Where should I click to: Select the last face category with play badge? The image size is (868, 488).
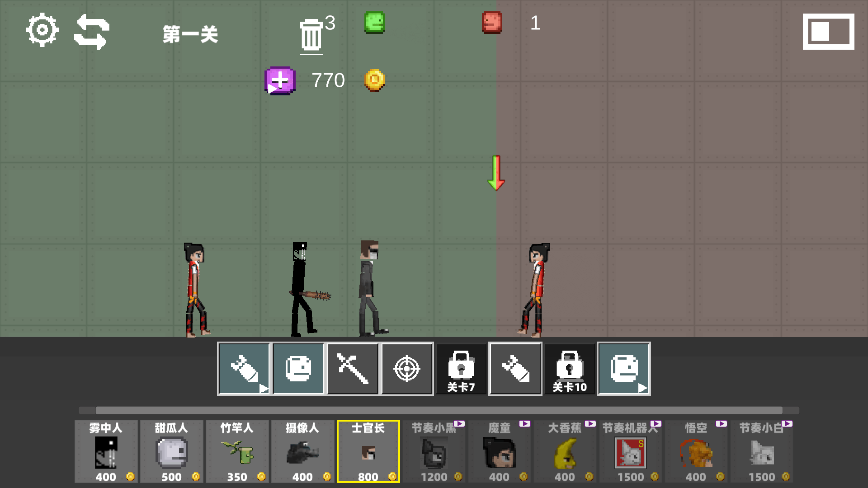(x=624, y=369)
